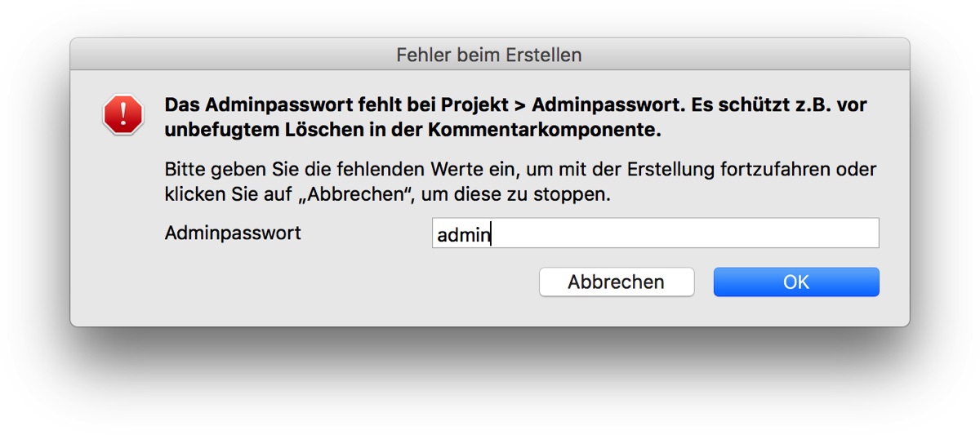Click the red error stop-sign icon
The width and height of the screenshot is (980, 435).
click(123, 114)
